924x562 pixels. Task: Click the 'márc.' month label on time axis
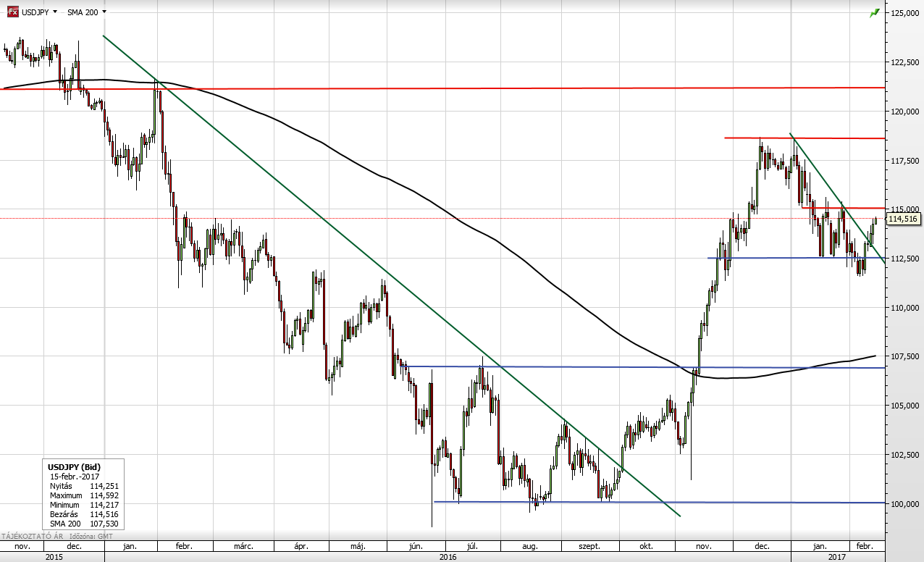(x=243, y=545)
